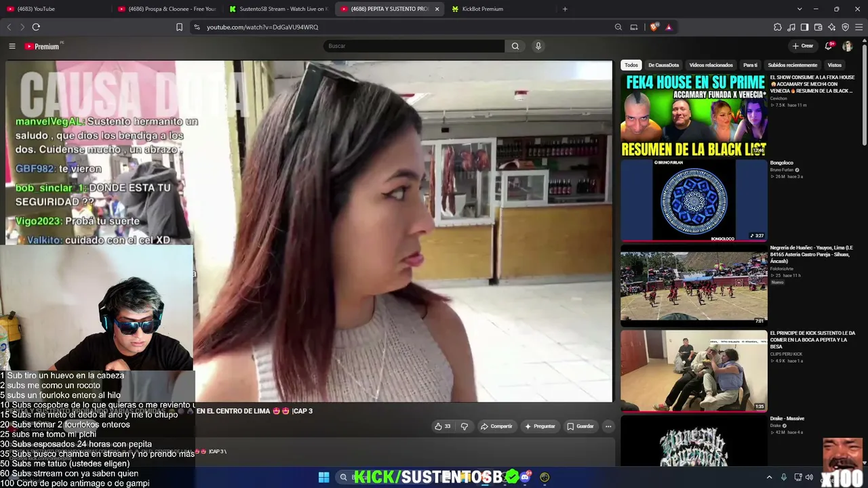Select the Vistos filter chip
This screenshot has width=868, height=488.
pos(835,65)
